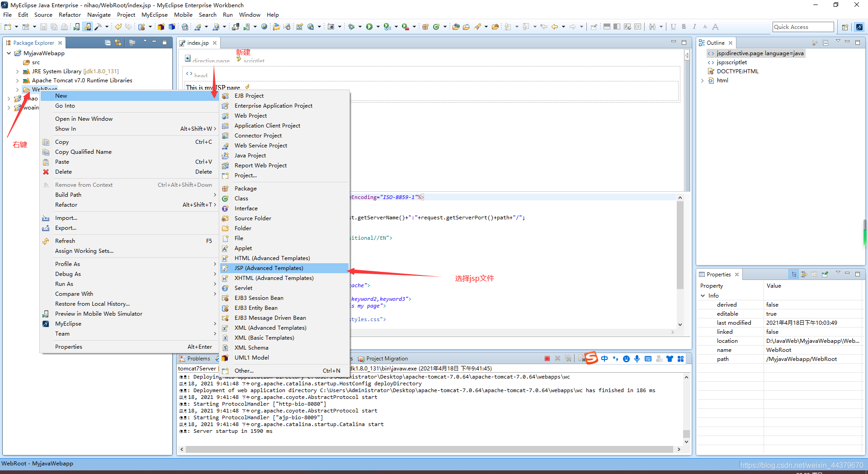868x474 pixels.
Task: Open the Refactor menu in menu bar
Action: (70, 14)
